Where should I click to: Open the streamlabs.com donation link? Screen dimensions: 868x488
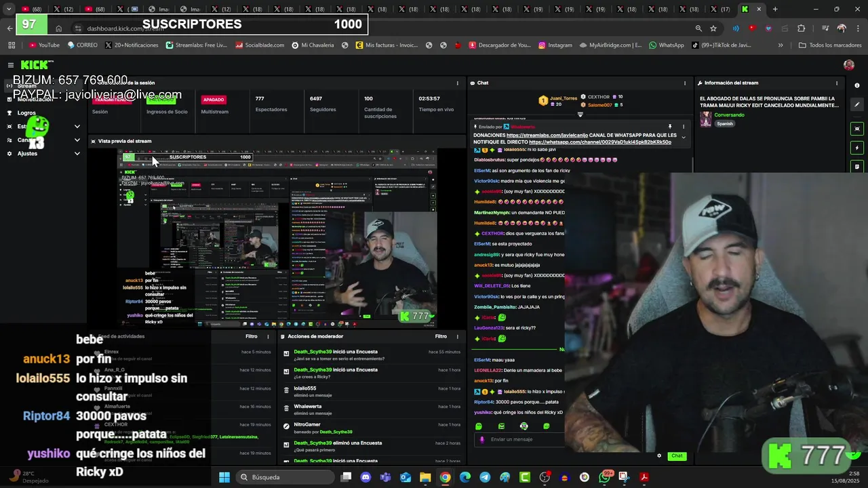click(547, 135)
